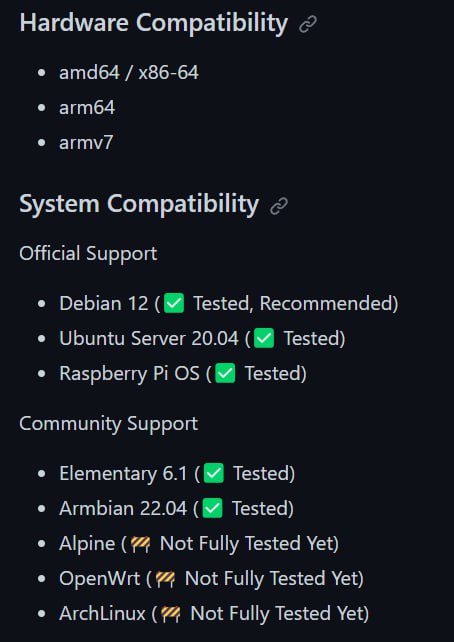Click the Hardware Compatibility heading
This screenshot has height=642, width=454.
tap(154, 23)
